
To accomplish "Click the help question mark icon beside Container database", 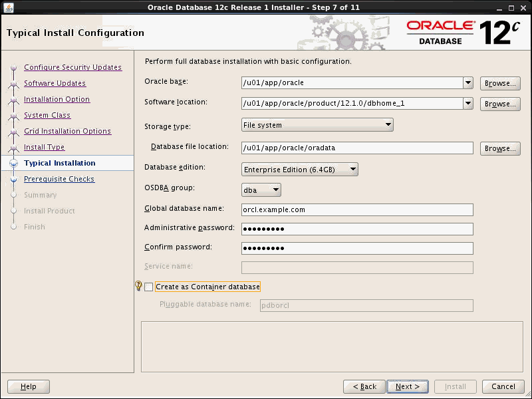I will pyautogui.click(x=138, y=286).
